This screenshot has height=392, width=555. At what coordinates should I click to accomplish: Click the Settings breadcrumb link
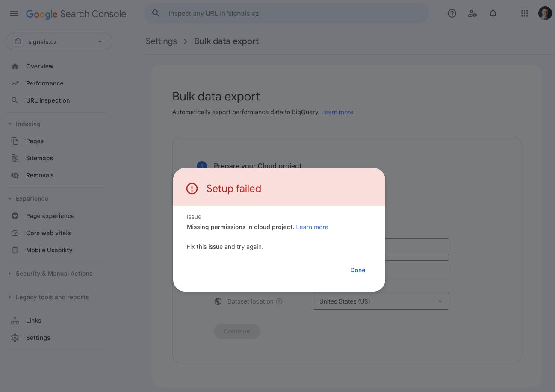[x=161, y=41]
